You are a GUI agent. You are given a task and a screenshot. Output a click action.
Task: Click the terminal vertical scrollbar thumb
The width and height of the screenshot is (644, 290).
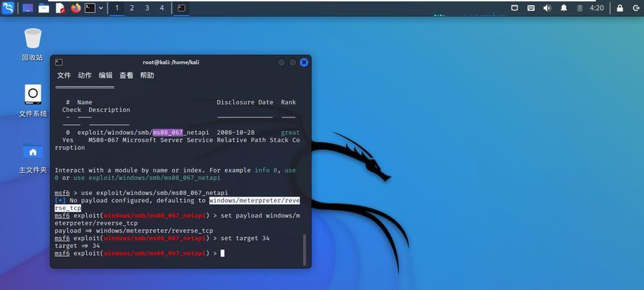click(304, 249)
